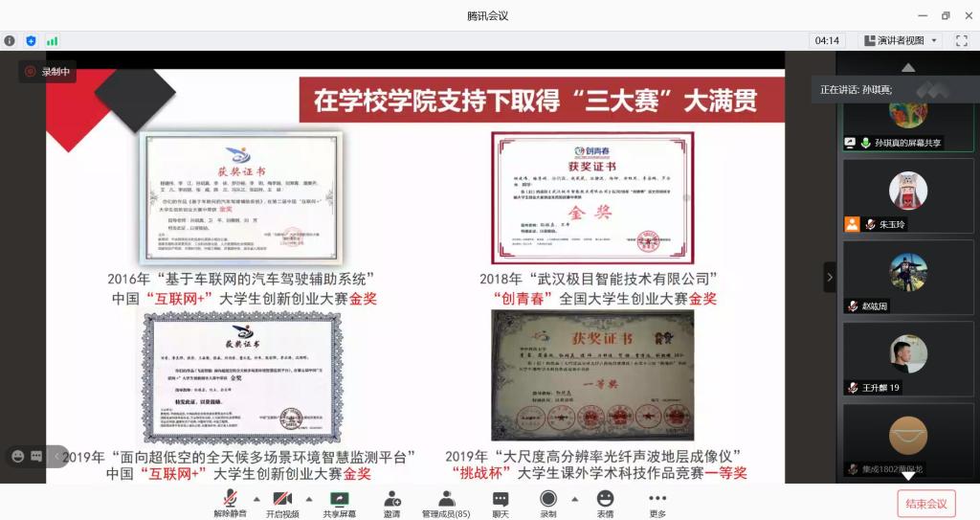This screenshot has width=980, height=520.
Task: Toggle fullscreen icon at top right
Action: (x=961, y=40)
